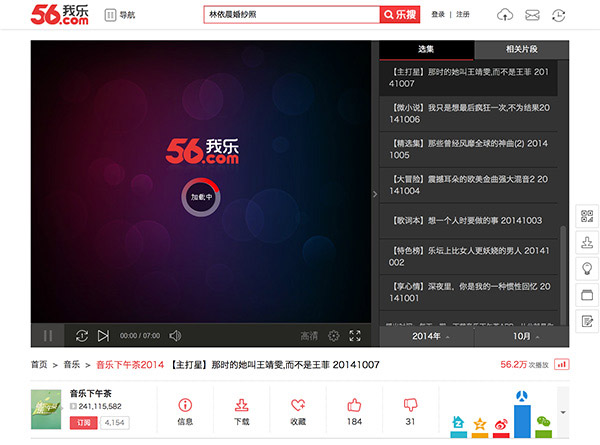This screenshot has width=600, height=445.
Task: Go to 首页 breadcrumb
Action: [x=39, y=365]
